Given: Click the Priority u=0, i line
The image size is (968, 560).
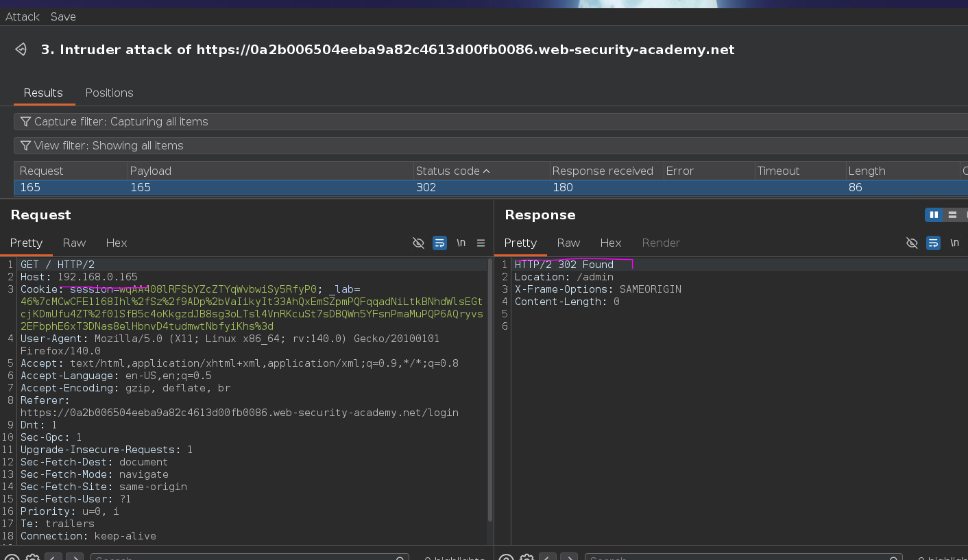Looking at the screenshot, I should pos(69,511).
